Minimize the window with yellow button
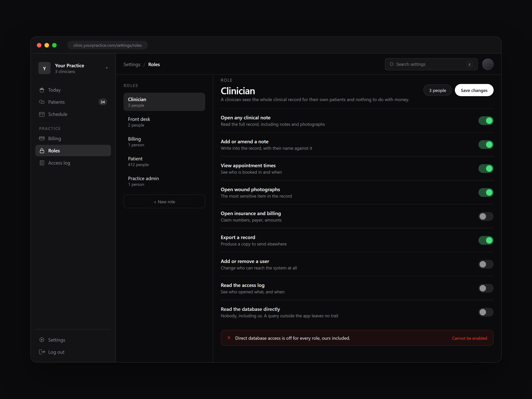Screen dimensions: 532x399 47,45
